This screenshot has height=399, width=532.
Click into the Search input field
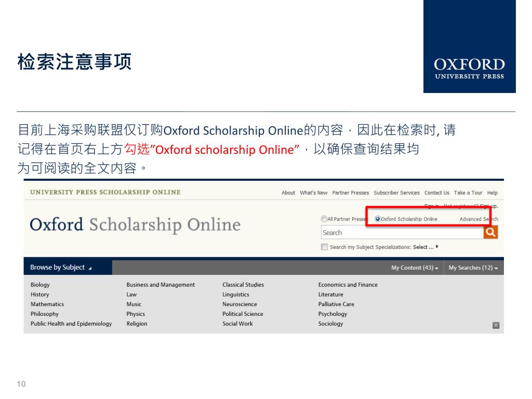(402, 232)
